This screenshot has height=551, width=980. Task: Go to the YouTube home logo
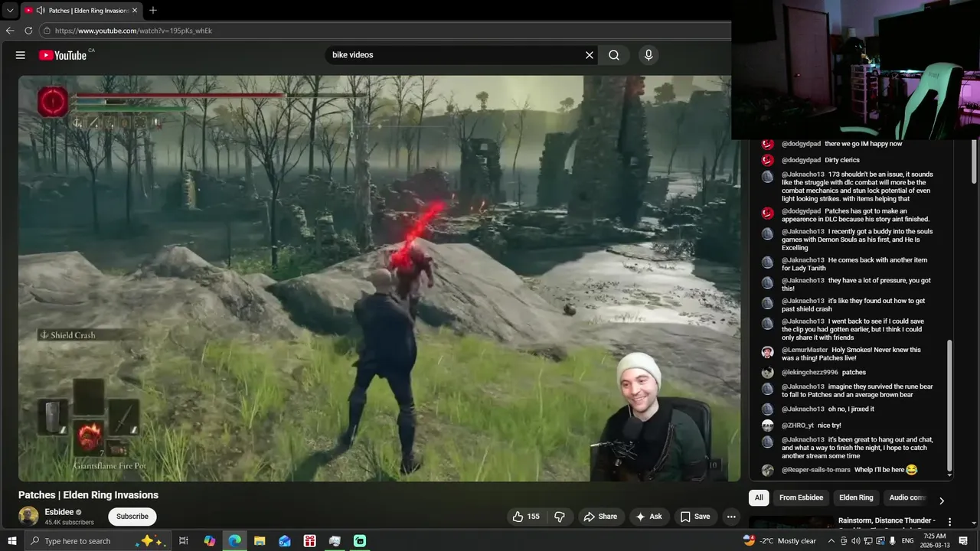(x=63, y=55)
